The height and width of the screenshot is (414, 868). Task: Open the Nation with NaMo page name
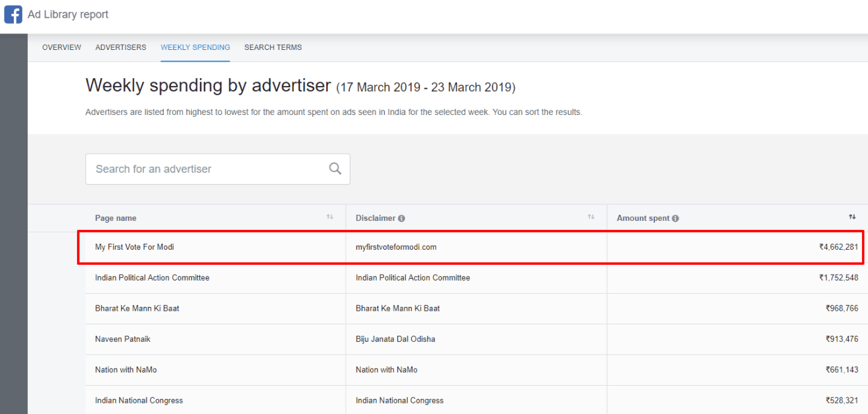coord(126,370)
